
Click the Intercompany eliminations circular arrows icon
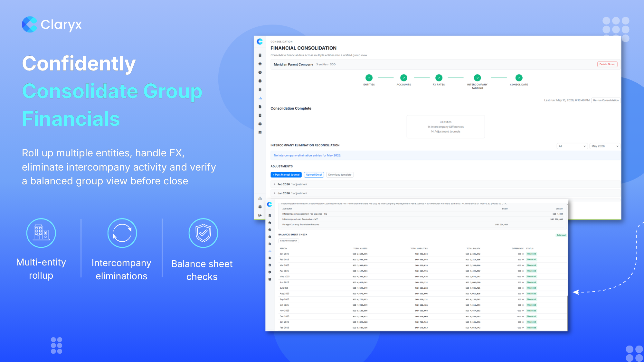(122, 233)
